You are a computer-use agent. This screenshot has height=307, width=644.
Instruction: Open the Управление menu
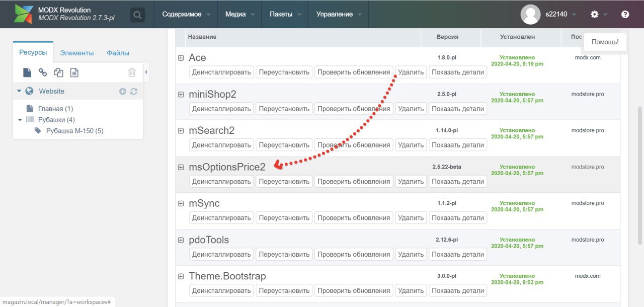point(339,14)
